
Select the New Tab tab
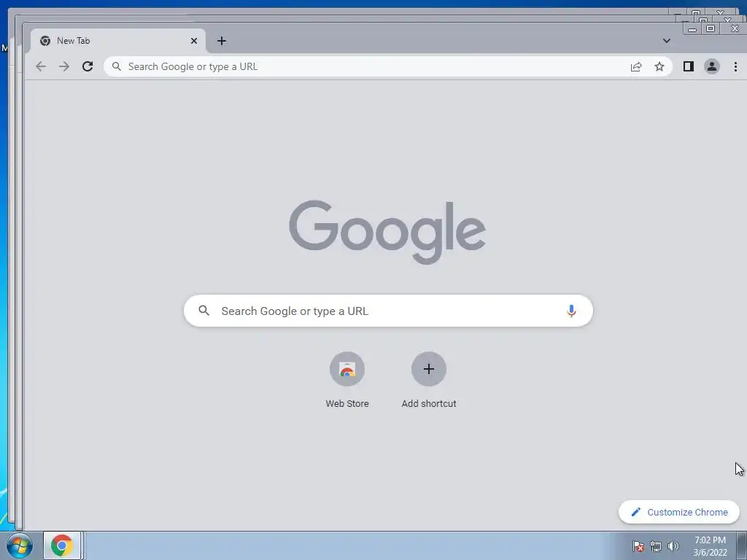(x=118, y=41)
